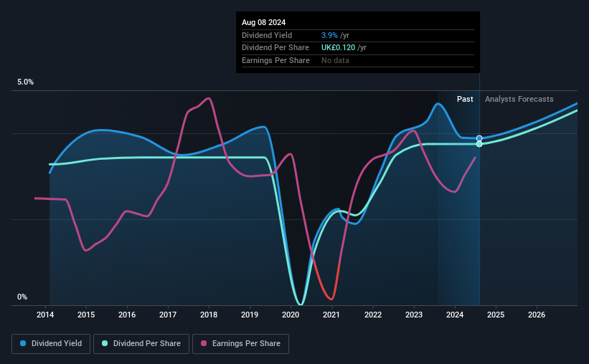The image size is (589, 364).
Task: Click the 5.0% y-axis label
Action: click(25, 82)
